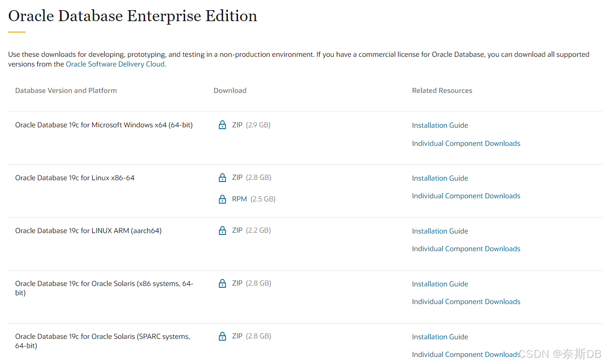Download the RPM package for Linux x86-64
Viewport: 603px width, 364px height.
(239, 199)
